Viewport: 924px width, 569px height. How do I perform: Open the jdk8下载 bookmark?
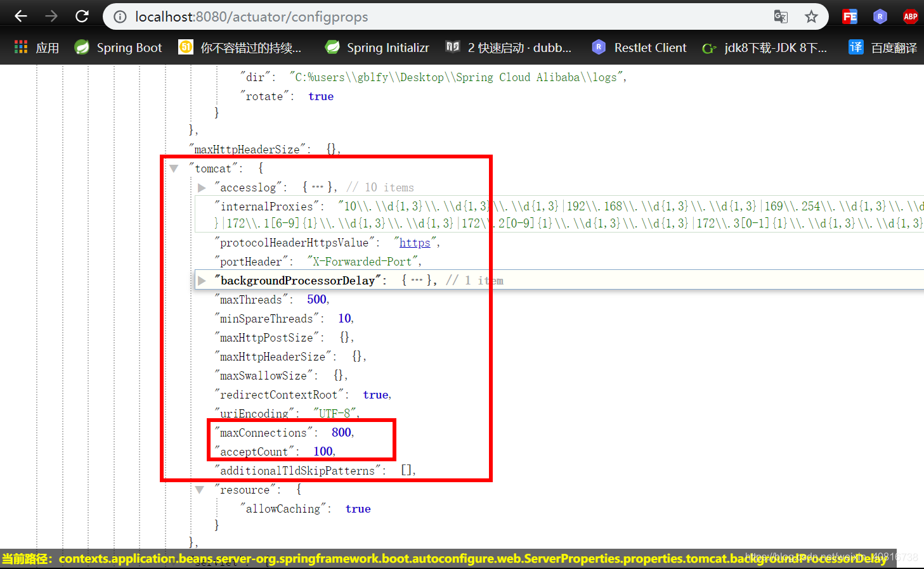click(765, 48)
